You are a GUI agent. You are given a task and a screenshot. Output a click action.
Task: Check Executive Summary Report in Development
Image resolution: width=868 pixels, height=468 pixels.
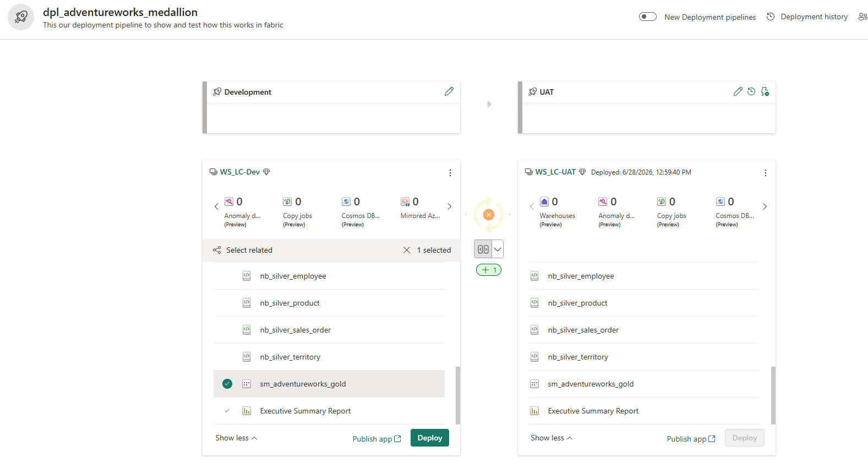(x=227, y=411)
